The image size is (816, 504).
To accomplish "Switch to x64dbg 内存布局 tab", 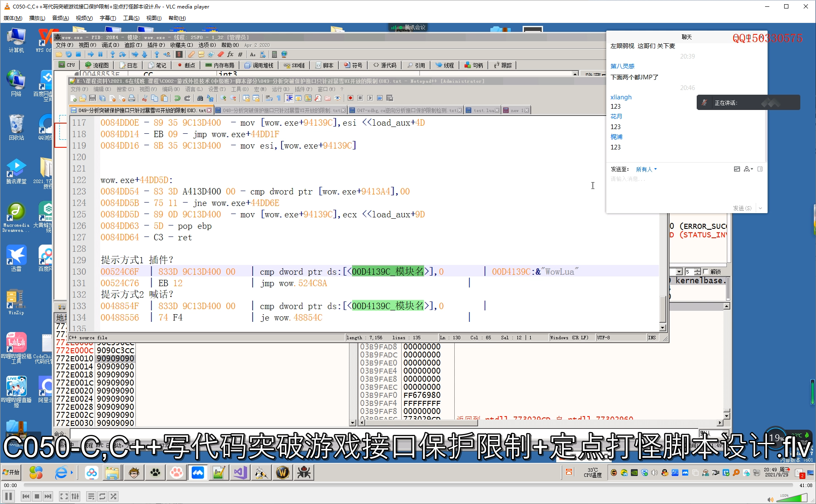I will point(220,65).
